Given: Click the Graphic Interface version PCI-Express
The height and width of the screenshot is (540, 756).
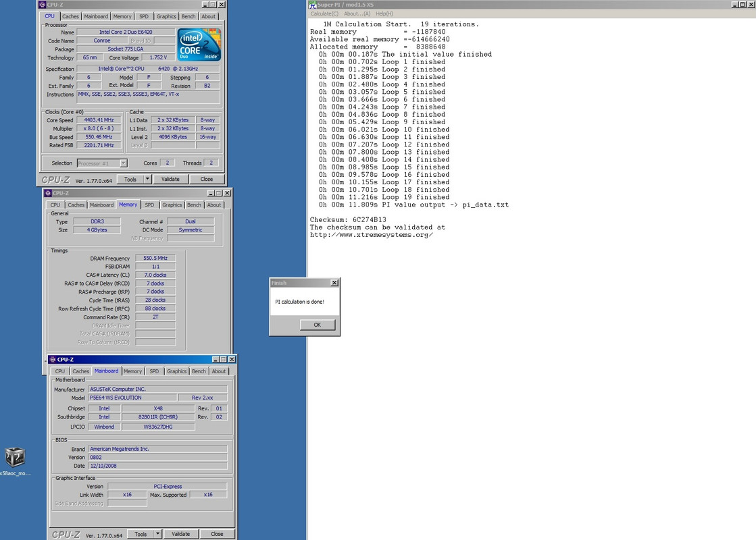Looking at the screenshot, I should 168,487.
